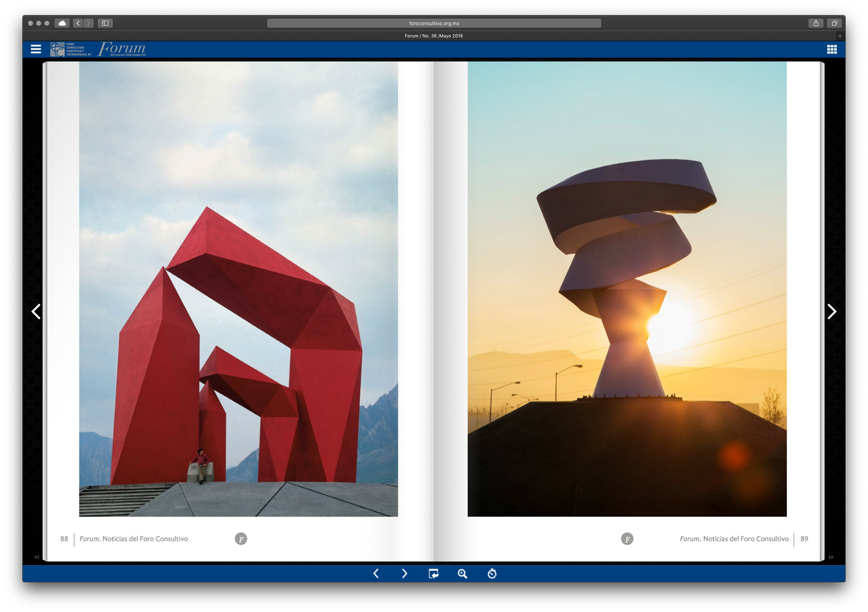Select the Forum No. 36 Mayo 2018 tab
The width and height of the screenshot is (868, 612).
click(x=434, y=36)
